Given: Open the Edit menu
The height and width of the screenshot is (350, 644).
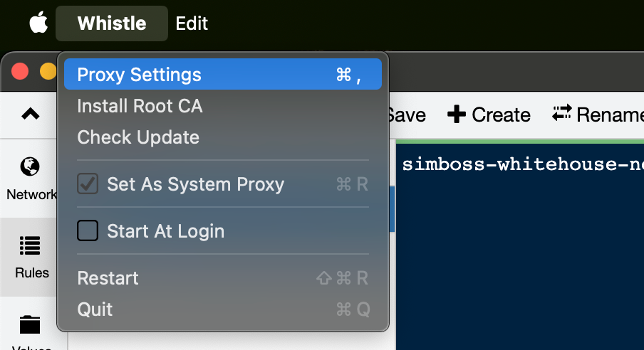Looking at the screenshot, I should click(x=192, y=23).
